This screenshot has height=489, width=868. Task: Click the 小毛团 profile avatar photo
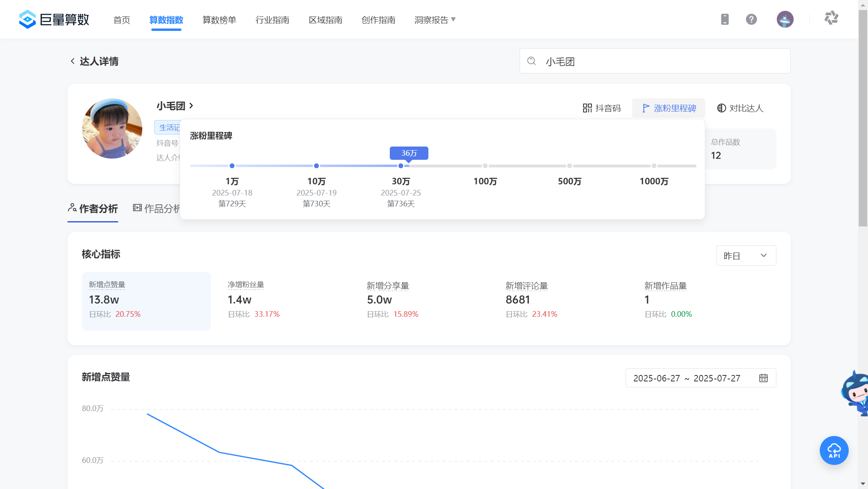tap(112, 128)
